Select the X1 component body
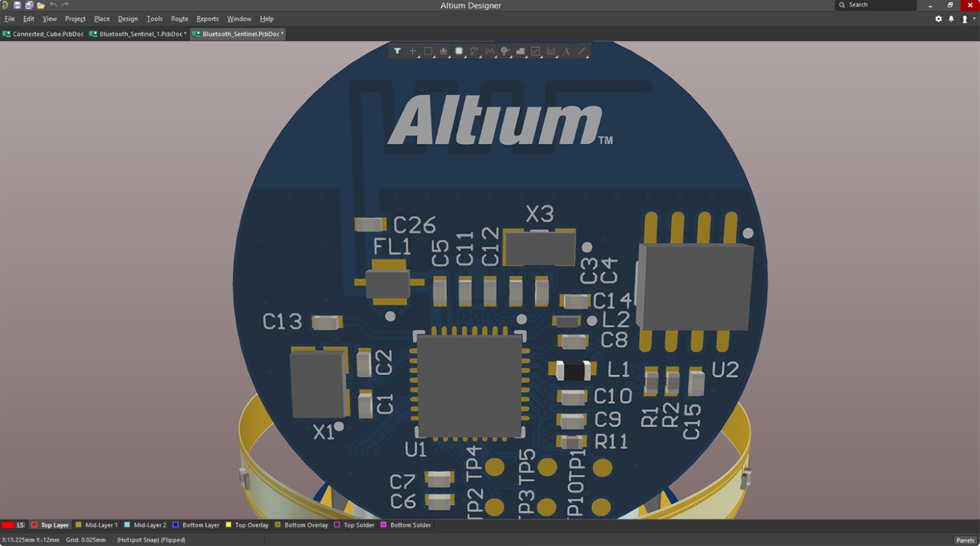The width and height of the screenshot is (980, 546). 319,382
